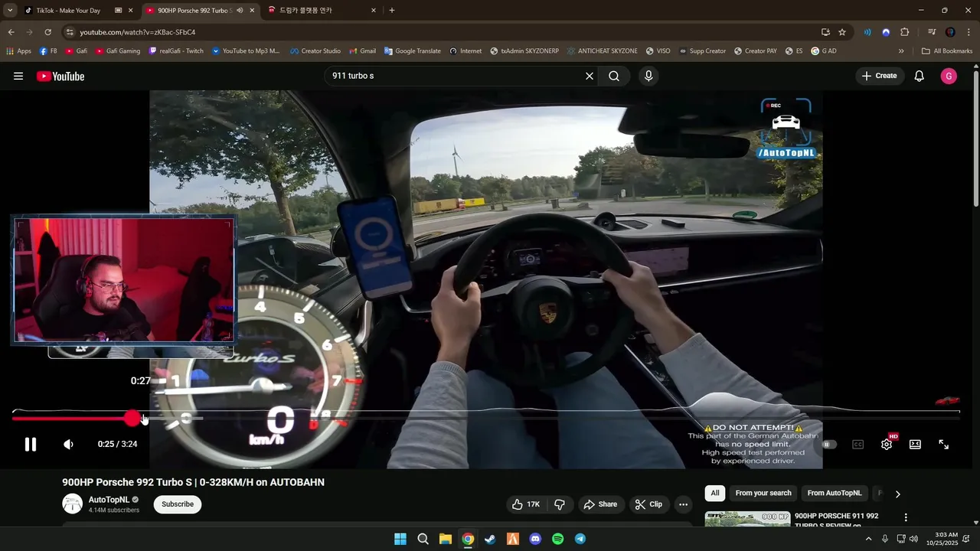The height and width of the screenshot is (551, 980).
Task: Open Creator Studio bookmark
Action: pos(315,51)
